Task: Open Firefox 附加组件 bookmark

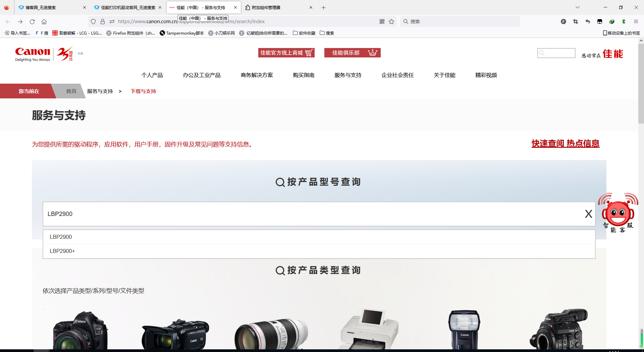Action: (131, 33)
